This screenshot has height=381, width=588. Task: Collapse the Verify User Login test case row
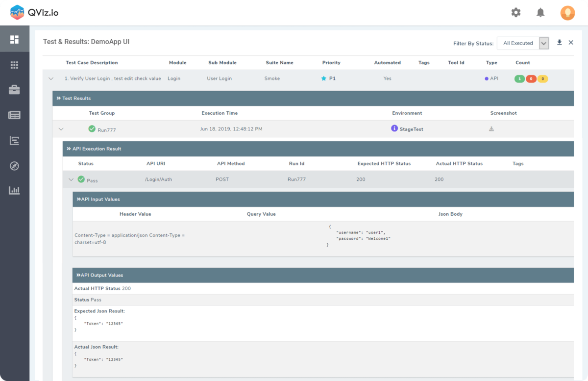51,78
